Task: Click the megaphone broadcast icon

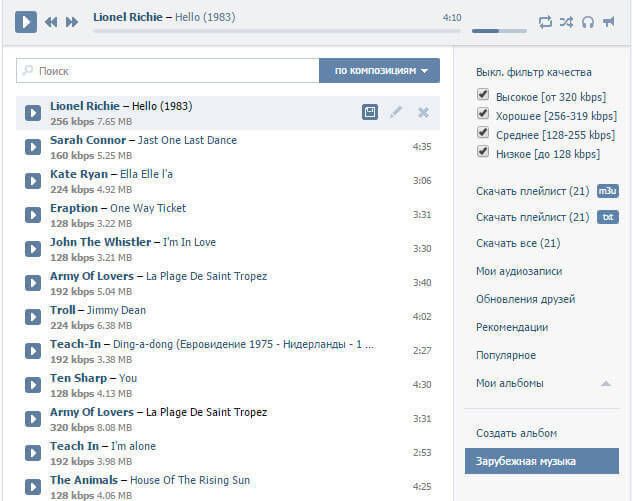Action: (x=608, y=22)
